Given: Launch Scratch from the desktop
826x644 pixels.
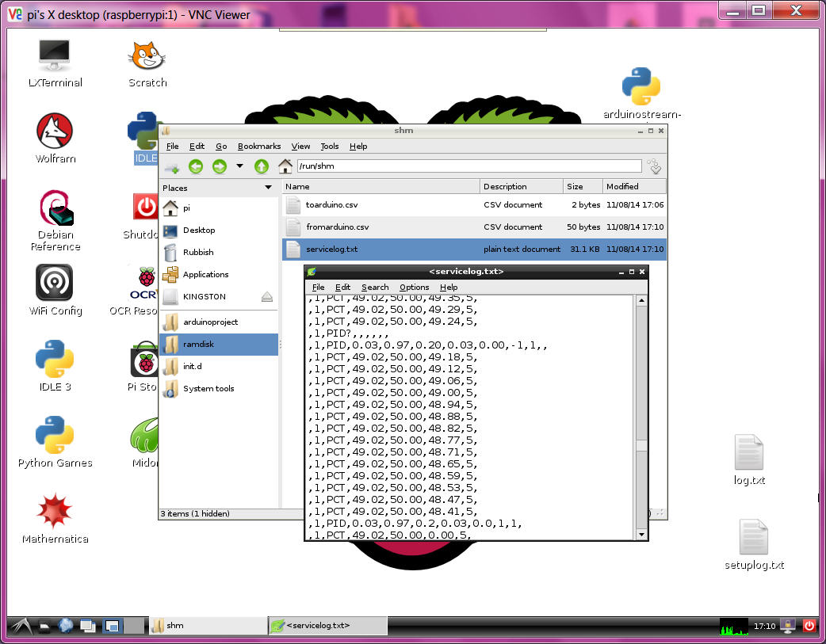Looking at the screenshot, I should click(x=147, y=62).
